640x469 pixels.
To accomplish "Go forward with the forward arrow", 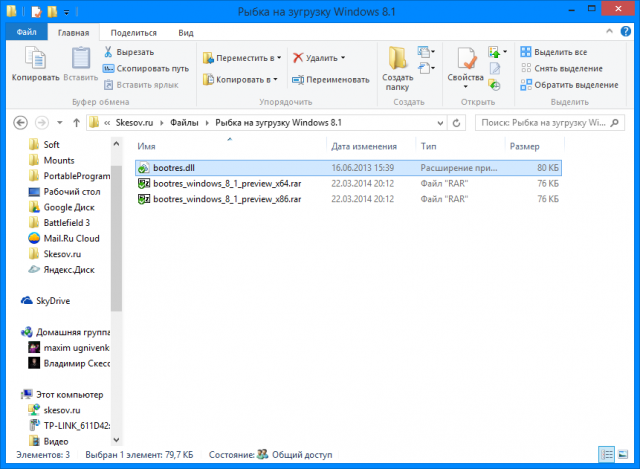I will coord(41,122).
